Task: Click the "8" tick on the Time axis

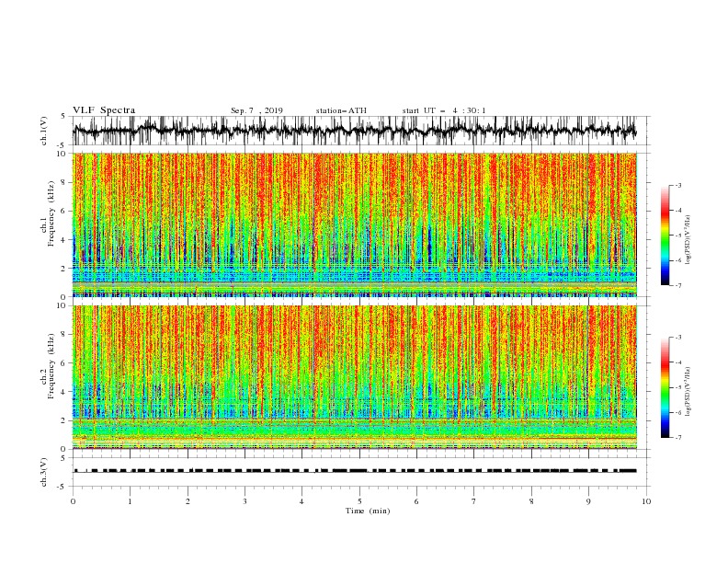Action: (x=531, y=501)
